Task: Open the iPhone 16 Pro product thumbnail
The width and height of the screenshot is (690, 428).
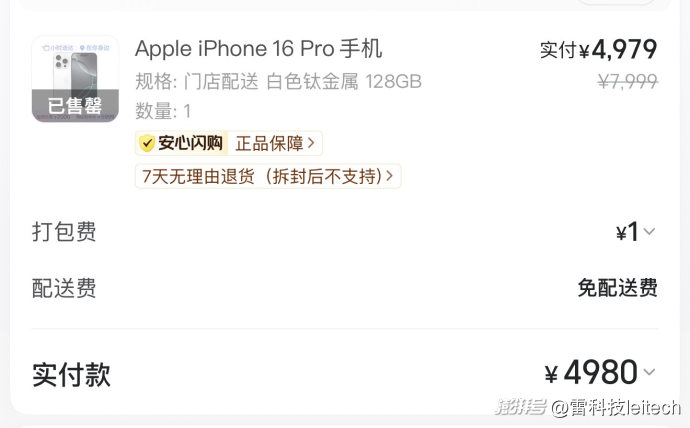Action: coord(75,79)
